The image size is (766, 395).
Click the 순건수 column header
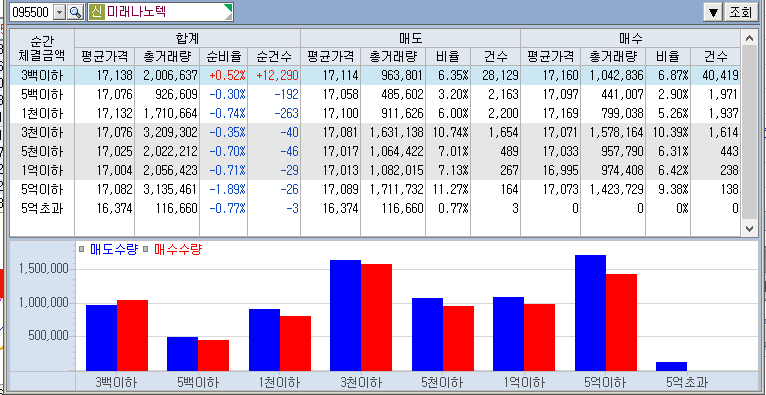274,57
